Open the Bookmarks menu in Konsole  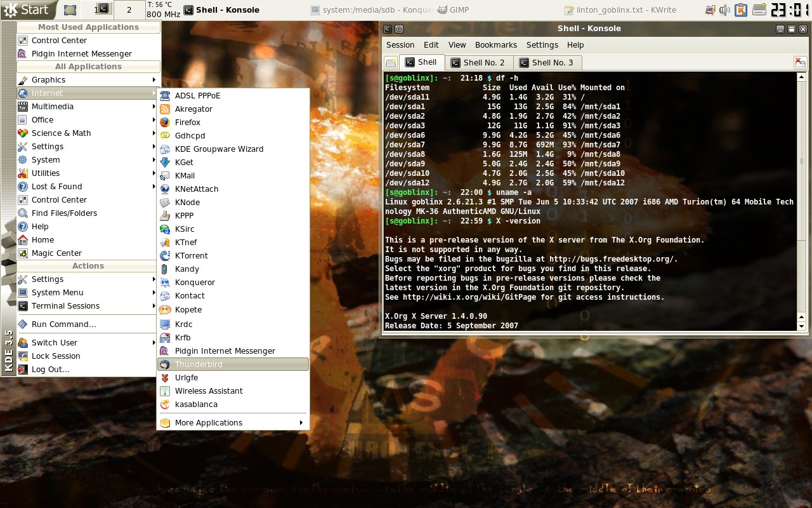(496, 45)
